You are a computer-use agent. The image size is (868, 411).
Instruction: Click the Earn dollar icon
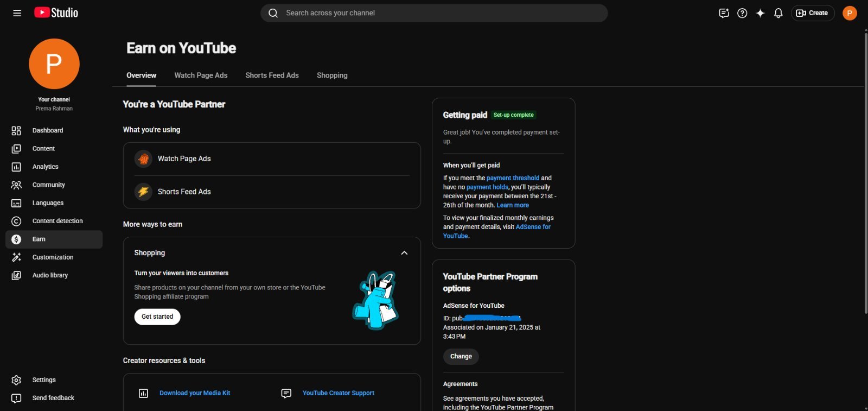point(16,239)
